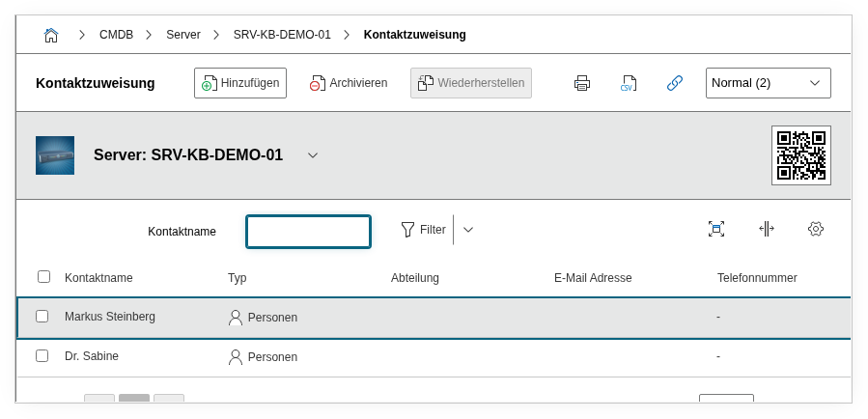Click the server thumbnail image

[x=55, y=154]
